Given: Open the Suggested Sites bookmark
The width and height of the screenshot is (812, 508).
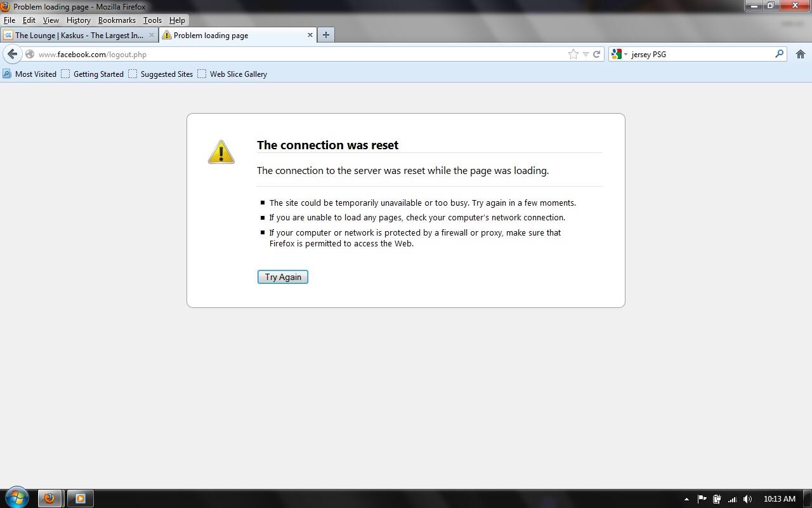Looking at the screenshot, I should pos(160,74).
